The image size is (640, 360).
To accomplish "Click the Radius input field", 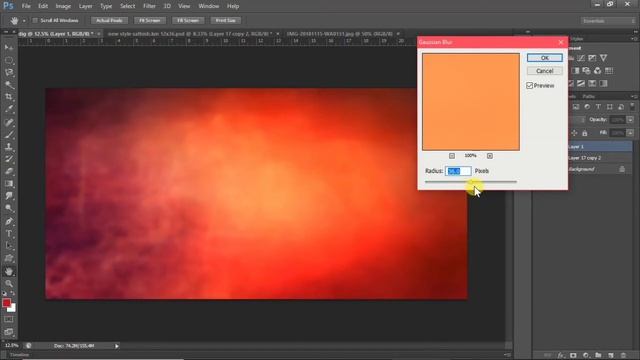I will pyautogui.click(x=458, y=171).
